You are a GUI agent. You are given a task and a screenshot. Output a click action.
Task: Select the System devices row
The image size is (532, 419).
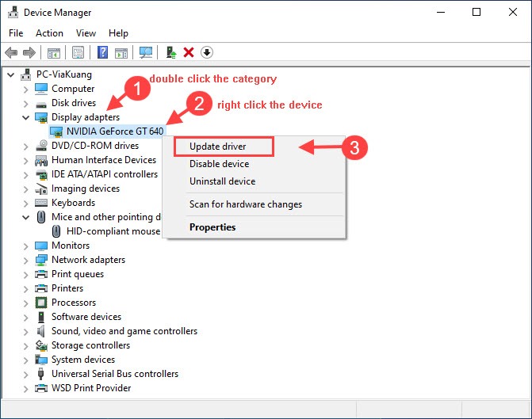75,360
